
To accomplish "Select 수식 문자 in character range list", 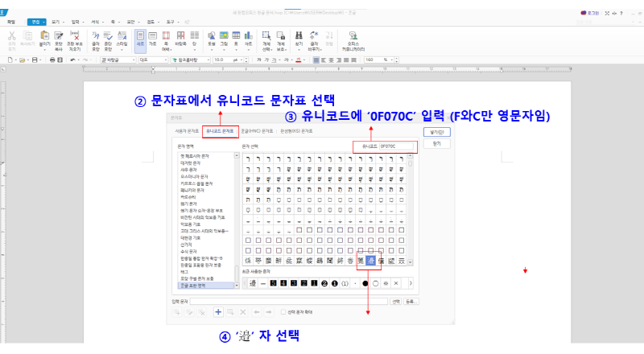I will click(x=189, y=251).
